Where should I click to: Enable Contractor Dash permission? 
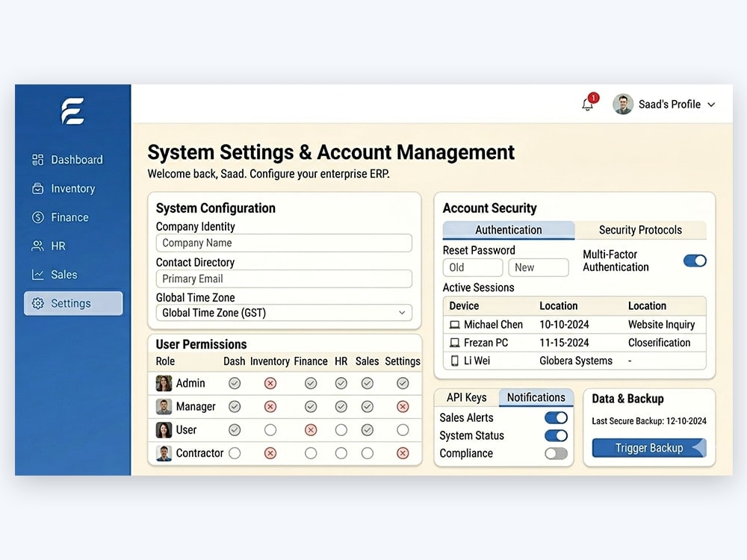point(235,453)
